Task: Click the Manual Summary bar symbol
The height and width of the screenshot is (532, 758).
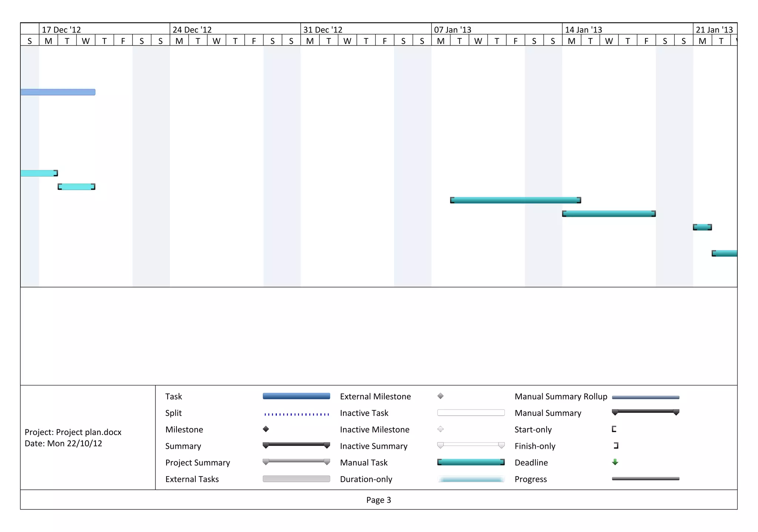Action: [x=645, y=411]
